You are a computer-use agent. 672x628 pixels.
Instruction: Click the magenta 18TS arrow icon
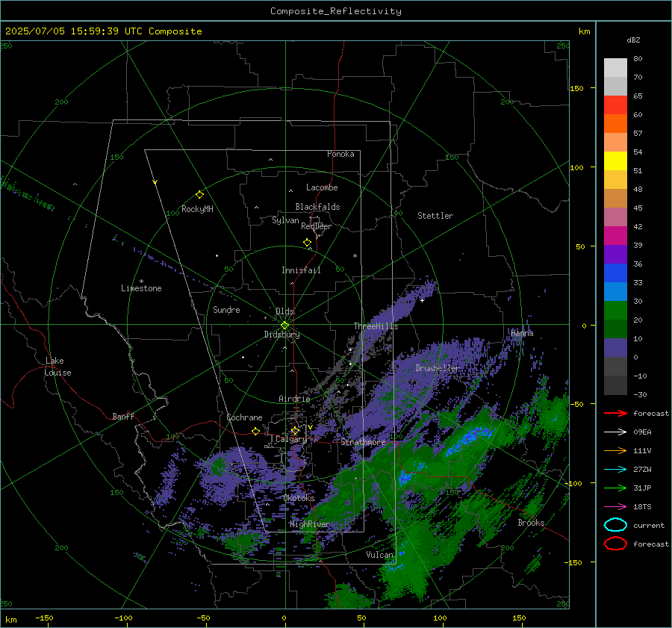[x=615, y=507]
